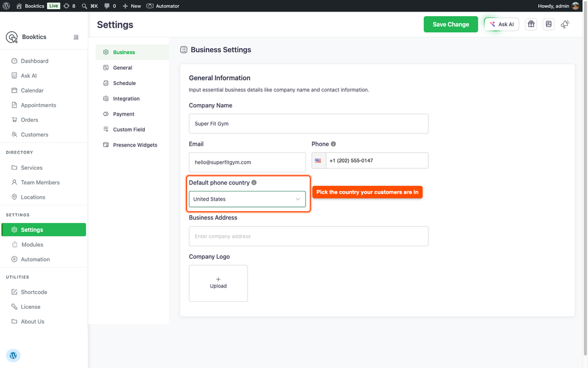Open the megaphone announcements icon
Image resolution: width=588 pixels, height=368 pixels.
point(565,24)
